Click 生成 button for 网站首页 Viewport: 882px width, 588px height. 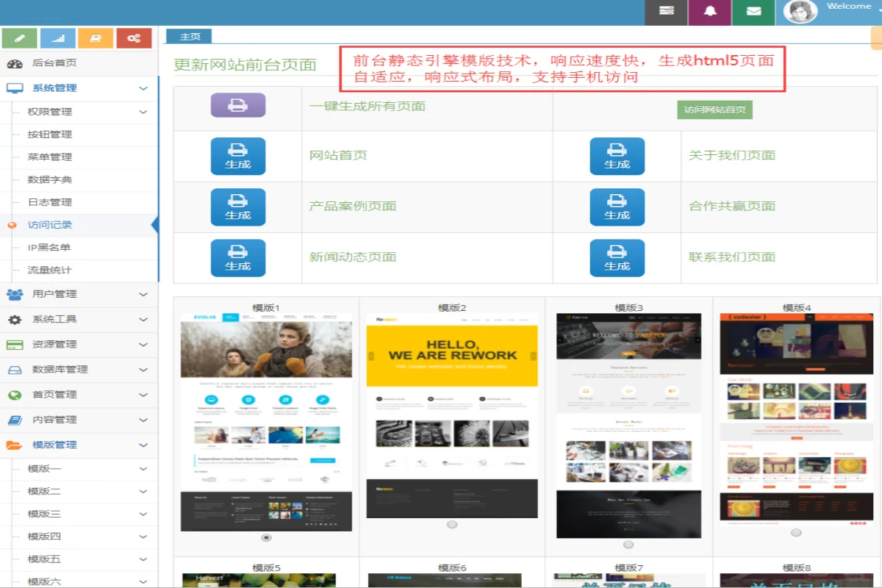pos(237,156)
